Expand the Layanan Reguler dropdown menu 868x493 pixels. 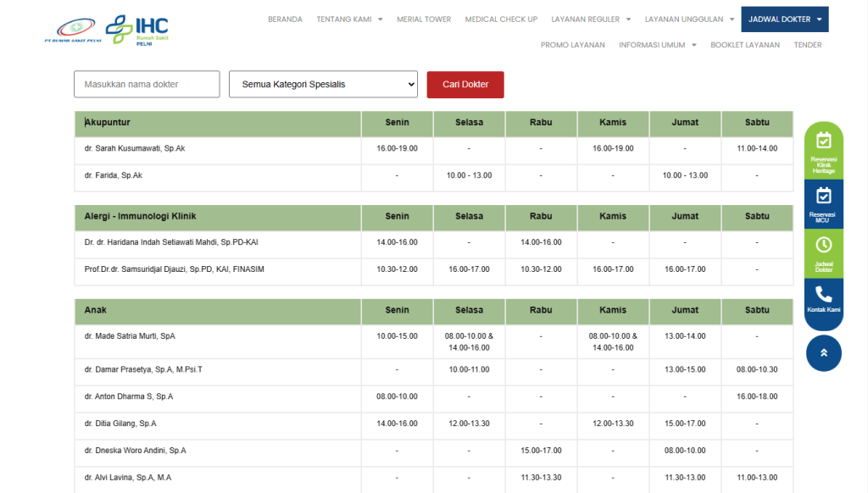(591, 19)
